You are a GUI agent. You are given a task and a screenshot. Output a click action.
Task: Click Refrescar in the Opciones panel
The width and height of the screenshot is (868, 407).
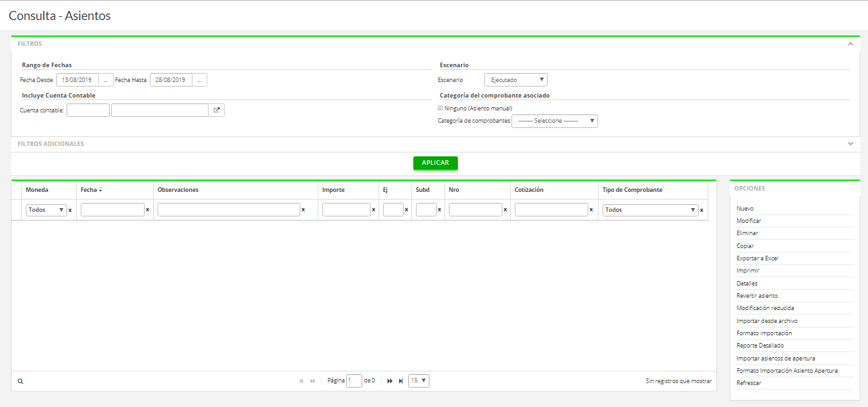pyautogui.click(x=749, y=383)
